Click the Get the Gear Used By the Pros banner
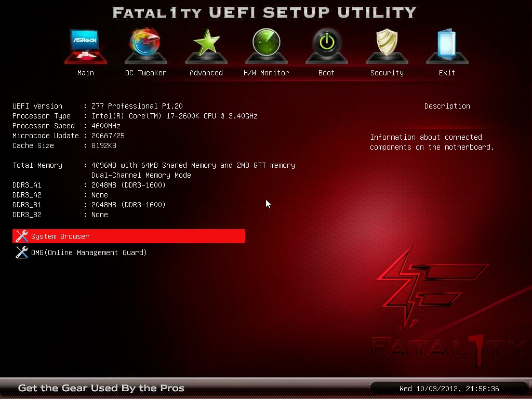Screen dimensions: 532x399 tap(101, 388)
